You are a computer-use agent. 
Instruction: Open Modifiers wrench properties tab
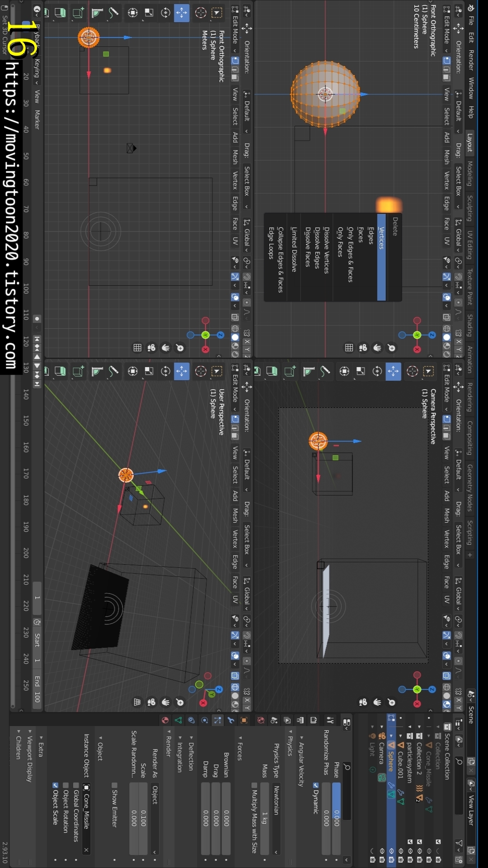pyautogui.click(x=231, y=720)
